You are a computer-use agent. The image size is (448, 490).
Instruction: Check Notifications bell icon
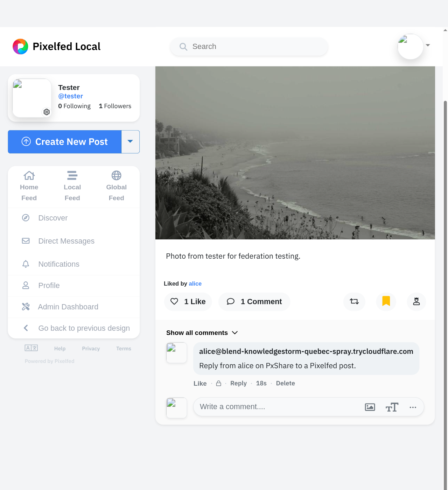click(26, 264)
